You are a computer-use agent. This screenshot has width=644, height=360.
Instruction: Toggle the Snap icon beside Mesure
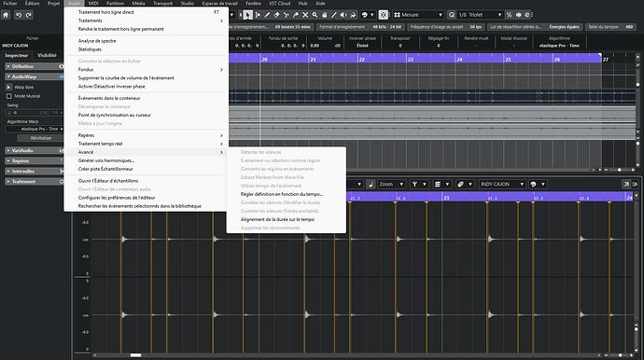tap(384, 15)
